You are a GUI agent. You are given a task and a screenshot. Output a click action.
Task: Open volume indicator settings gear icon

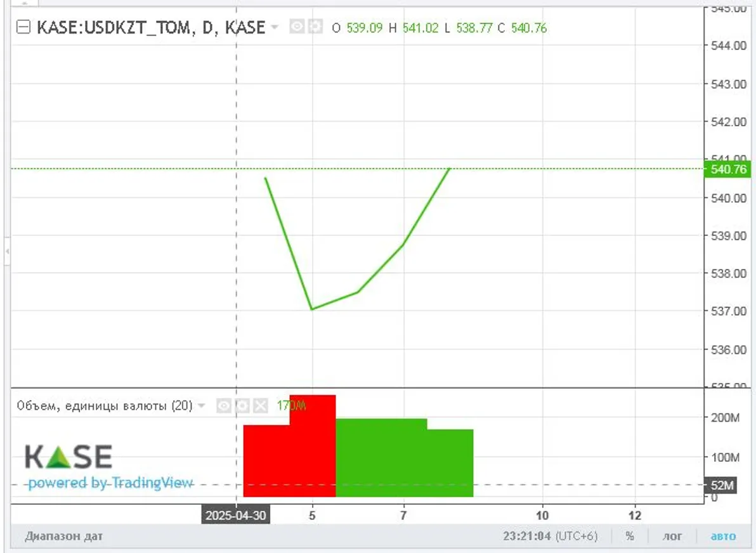242,406
